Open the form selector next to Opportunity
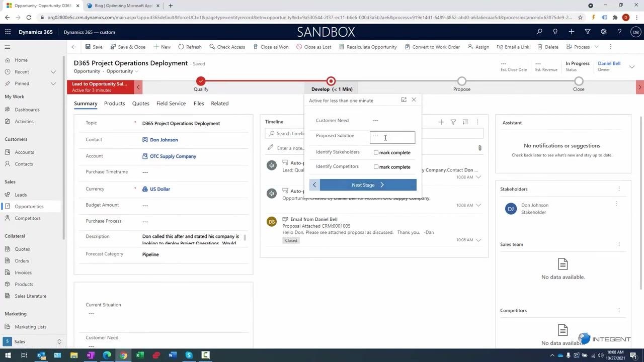The height and width of the screenshot is (362, 644). tap(136, 71)
